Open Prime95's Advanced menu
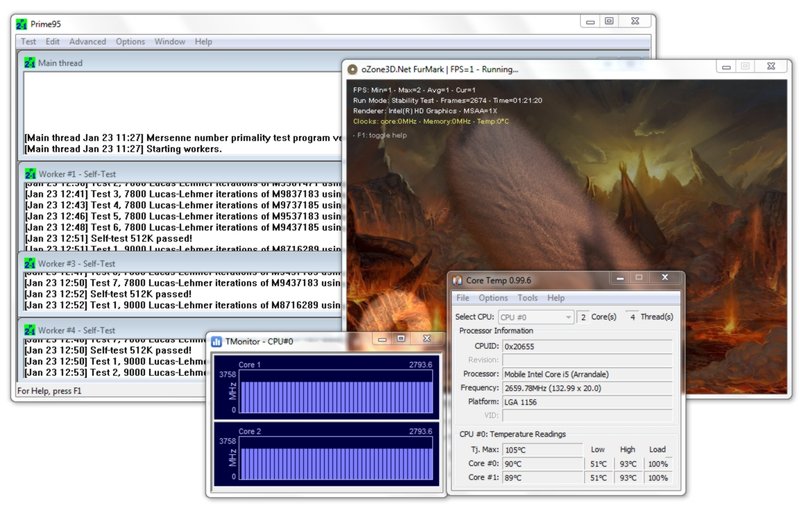Image resolution: width=800 pixels, height=507 pixels. pyautogui.click(x=87, y=42)
